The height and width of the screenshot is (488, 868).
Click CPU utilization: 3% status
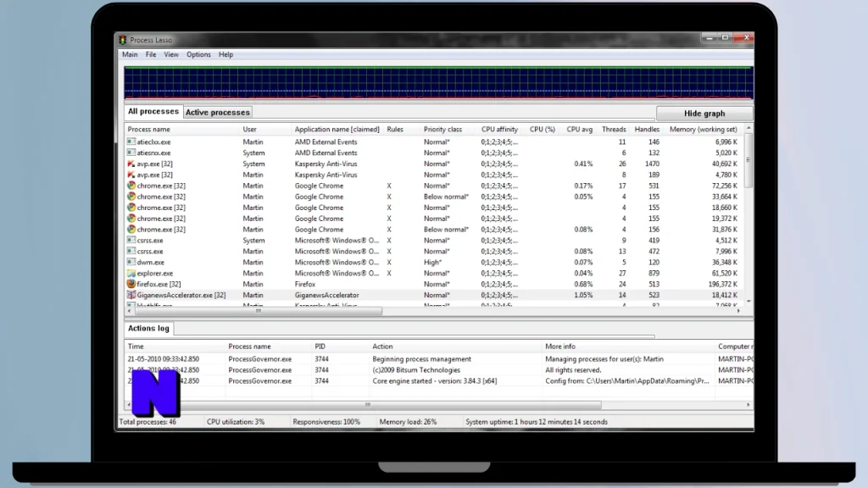(x=236, y=422)
